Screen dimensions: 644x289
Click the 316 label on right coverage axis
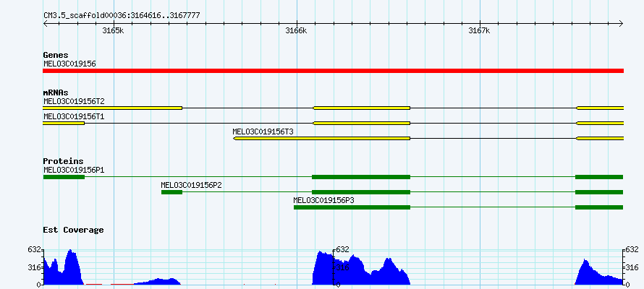coord(632,267)
